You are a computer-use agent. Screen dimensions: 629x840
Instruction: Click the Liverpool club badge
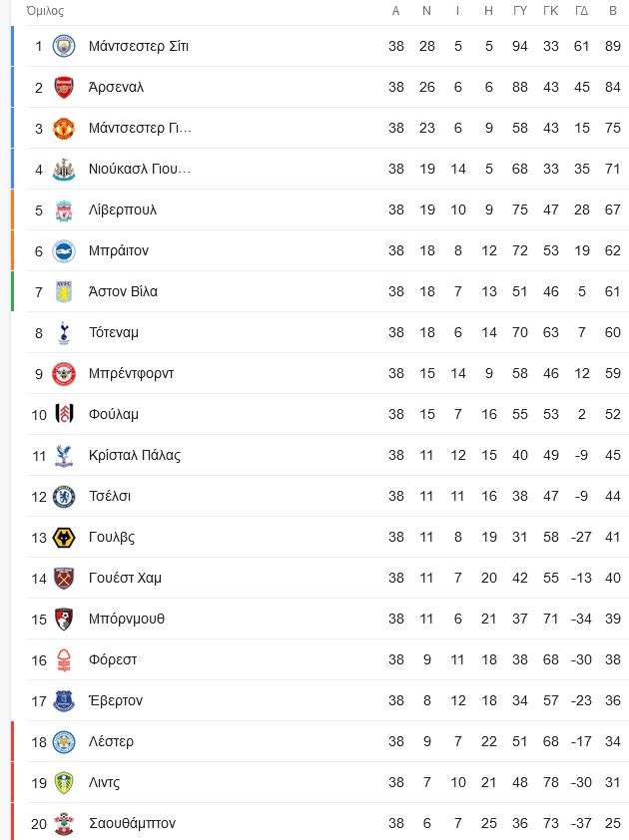tap(64, 210)
